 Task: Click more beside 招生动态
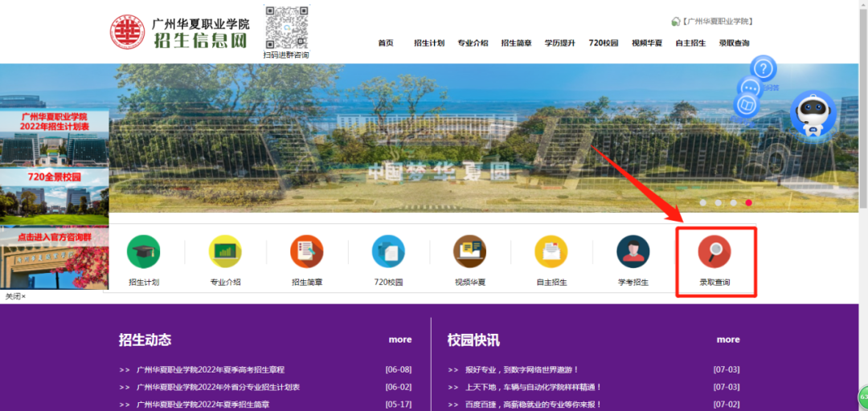click(x=400, y=340)
